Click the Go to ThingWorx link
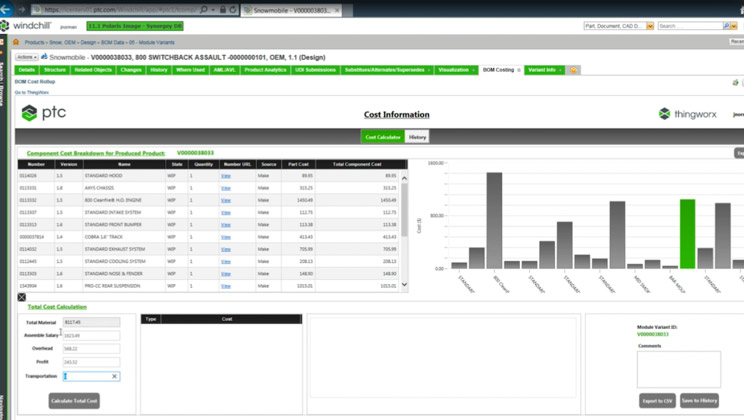 tap(32, 93)
